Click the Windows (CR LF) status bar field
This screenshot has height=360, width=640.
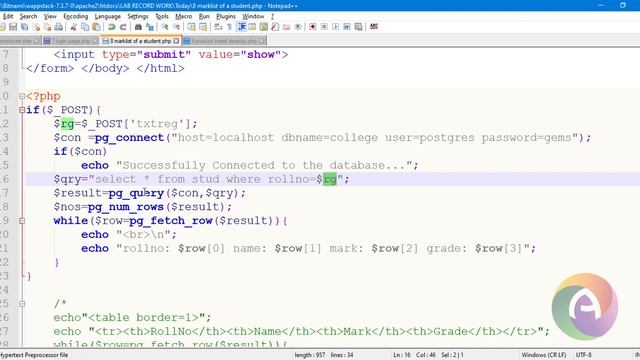(544, 355)
